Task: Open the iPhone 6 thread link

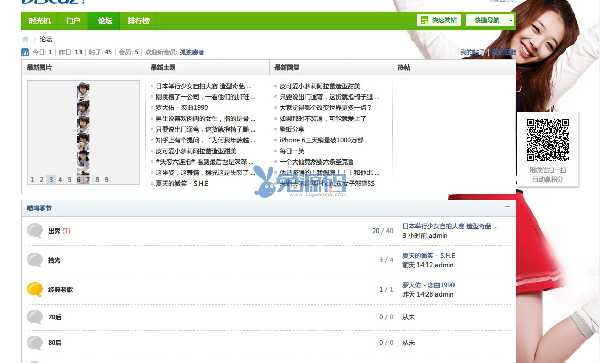Action: click(x=321, y=140)
